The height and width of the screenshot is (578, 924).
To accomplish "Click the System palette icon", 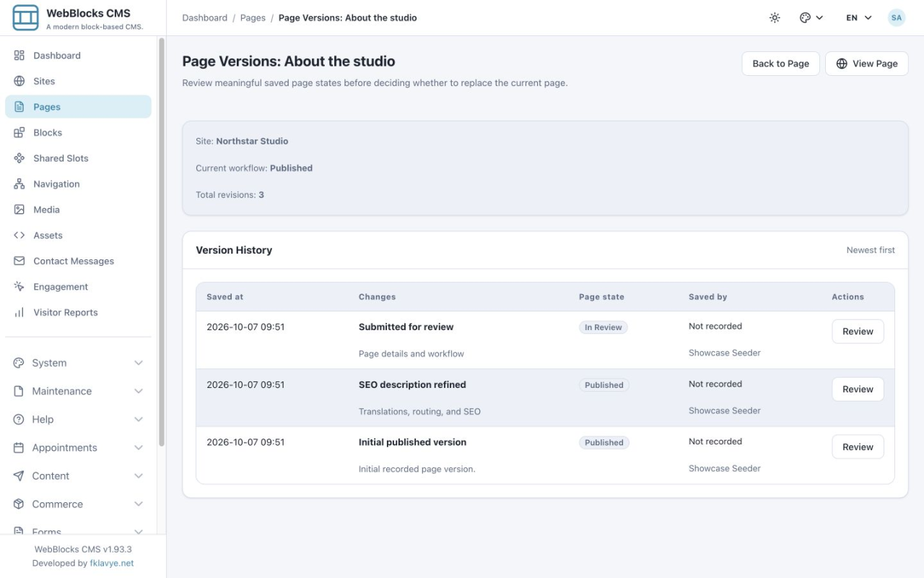I will 19,363.
